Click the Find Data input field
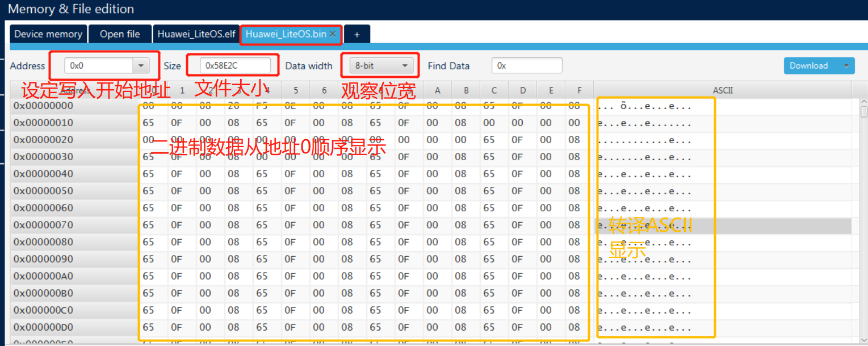This screenshot has height=346, width=868. click(x=527, y=66)
